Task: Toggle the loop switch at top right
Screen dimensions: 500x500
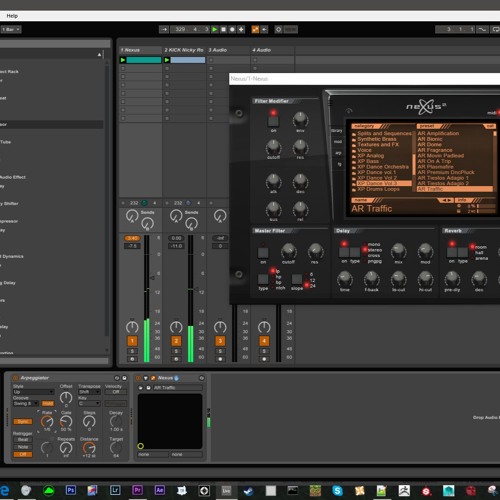Action: [x=495, y=29]
